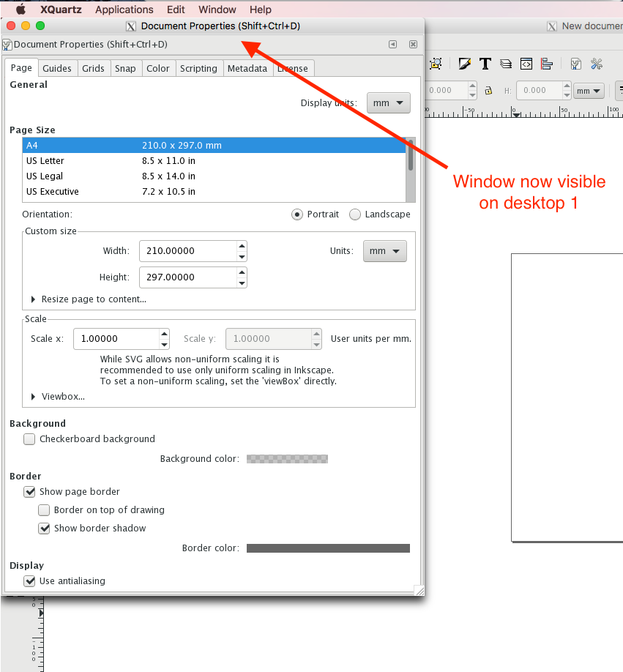Enable Border on top of drawing
Image resolution: width=623 pixels, height=672 pixels.
tap(44, 510)
